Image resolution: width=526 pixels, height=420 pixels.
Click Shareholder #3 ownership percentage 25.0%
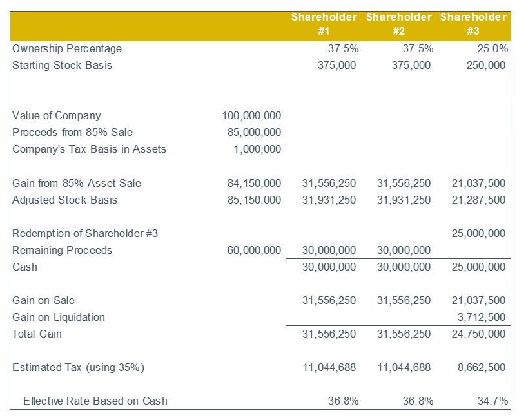point(492,49)
